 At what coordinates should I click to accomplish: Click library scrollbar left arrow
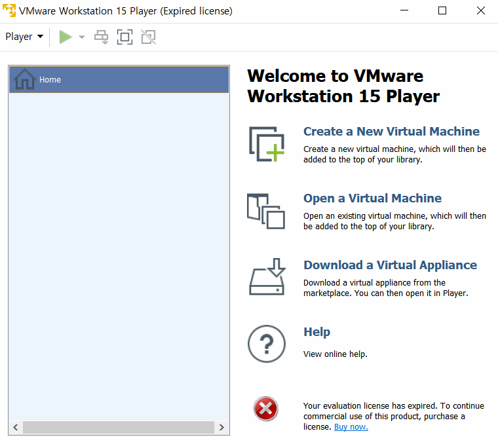point(16,427)
